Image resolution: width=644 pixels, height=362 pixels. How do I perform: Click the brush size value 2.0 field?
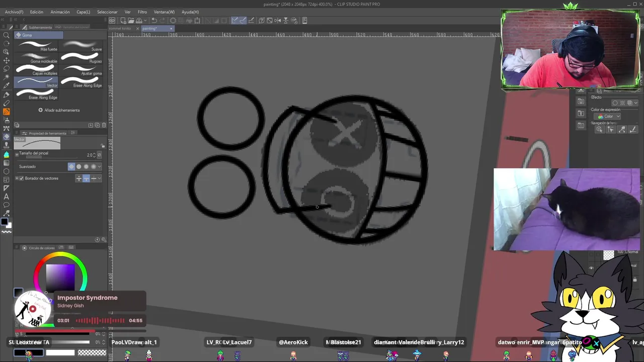pyautogui.click(x=91, y=155)
